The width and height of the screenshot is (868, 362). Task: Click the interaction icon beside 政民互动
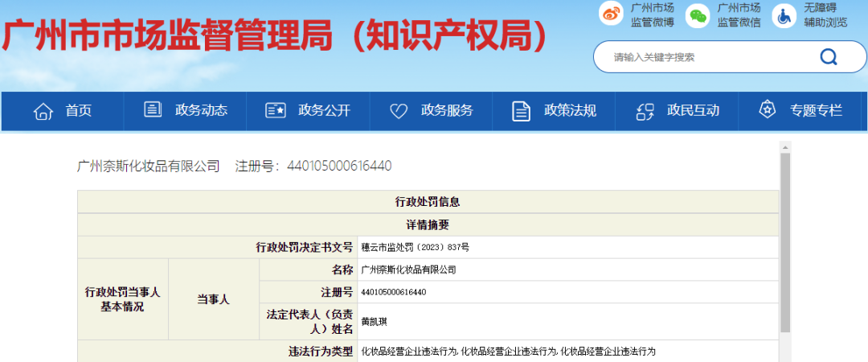point(645,111)
